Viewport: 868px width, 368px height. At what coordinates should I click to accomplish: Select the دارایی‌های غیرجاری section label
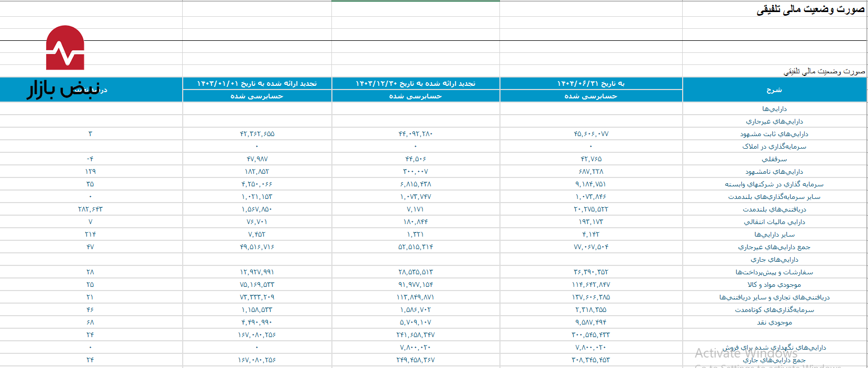click(x=774, y=121)
